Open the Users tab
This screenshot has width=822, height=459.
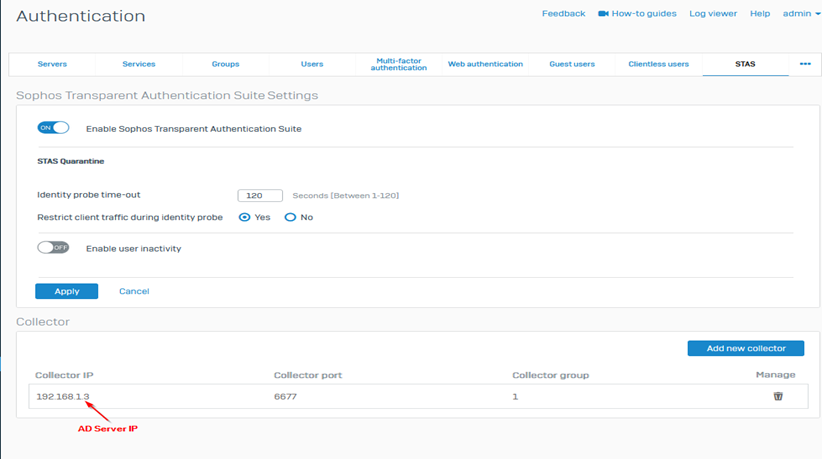click(312, 64)
